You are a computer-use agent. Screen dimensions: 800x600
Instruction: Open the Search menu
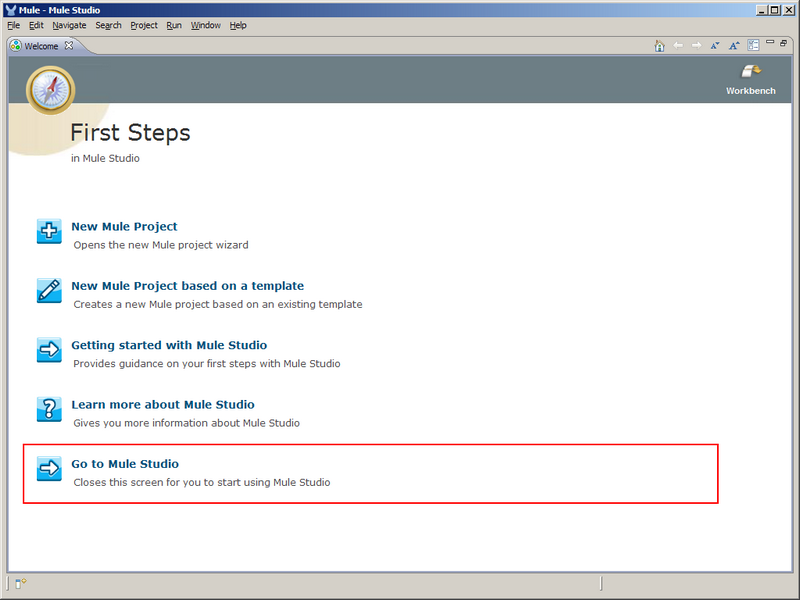pos(108,25)
